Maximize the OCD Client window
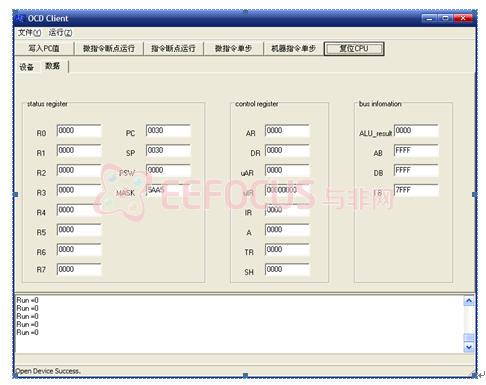 coord(445,18)
